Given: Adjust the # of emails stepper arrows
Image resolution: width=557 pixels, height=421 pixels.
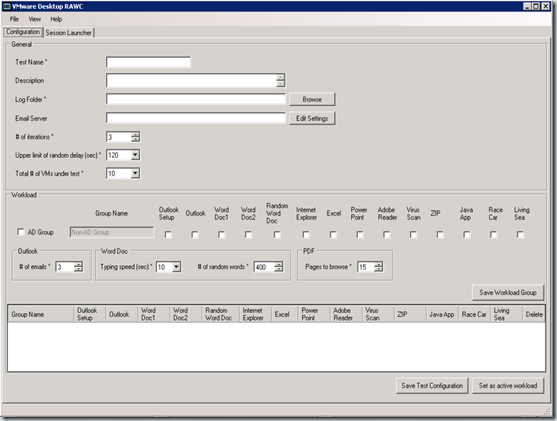Looking at the screenshot, I should click(x=78, y=267).
